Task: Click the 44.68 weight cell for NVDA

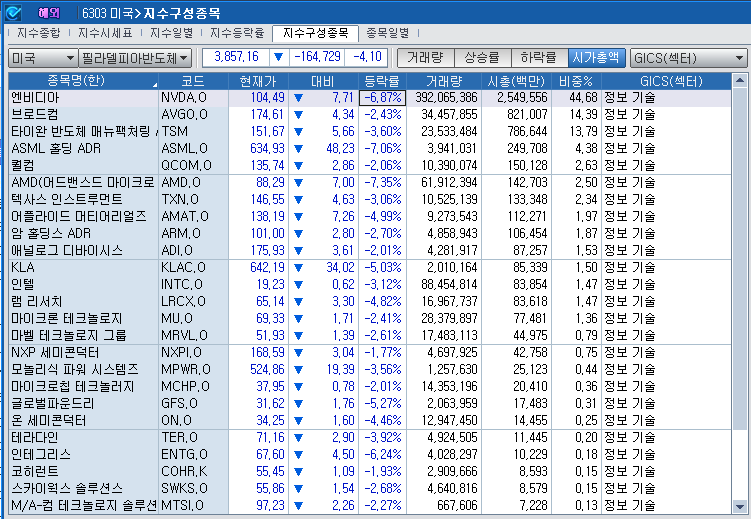Action: pyautogui.click(x=583, y=98)
